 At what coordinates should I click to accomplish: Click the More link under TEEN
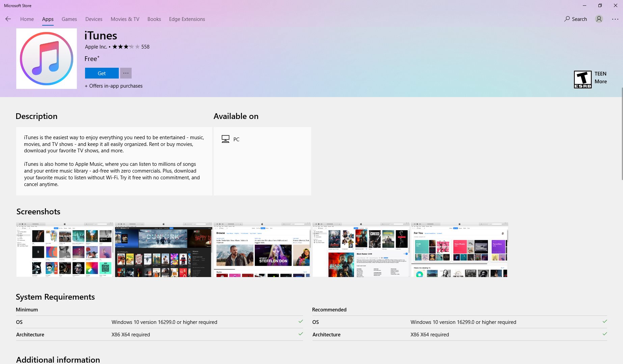tap(601, 81)
